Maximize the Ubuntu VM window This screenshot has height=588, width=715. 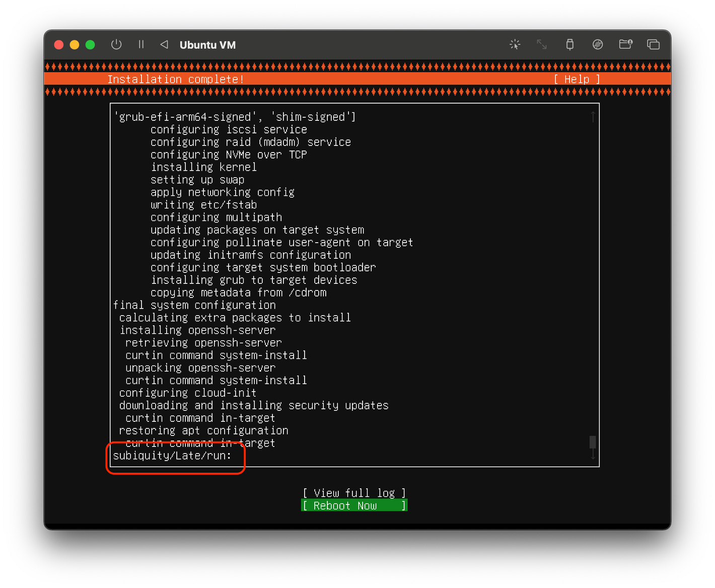tap(90, 45)
